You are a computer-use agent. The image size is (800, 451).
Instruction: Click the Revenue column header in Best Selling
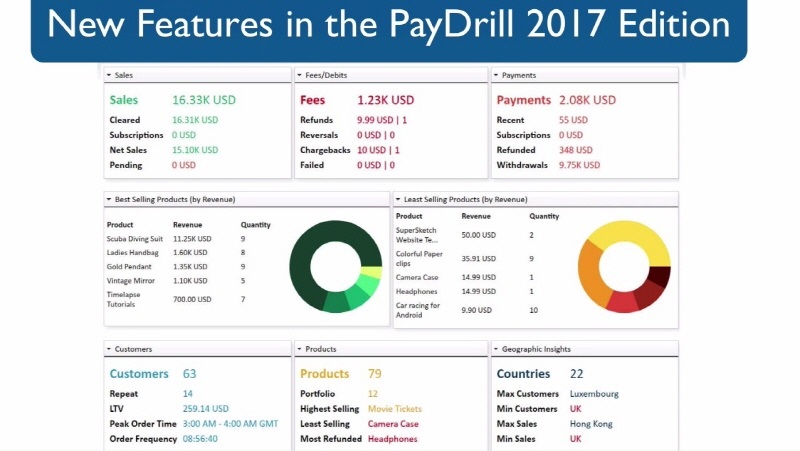[x=188, y=224]
